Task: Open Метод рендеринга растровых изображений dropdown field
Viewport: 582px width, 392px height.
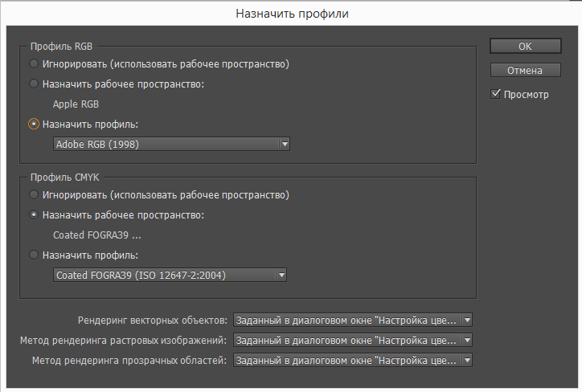Action: (x=353, y=340)
